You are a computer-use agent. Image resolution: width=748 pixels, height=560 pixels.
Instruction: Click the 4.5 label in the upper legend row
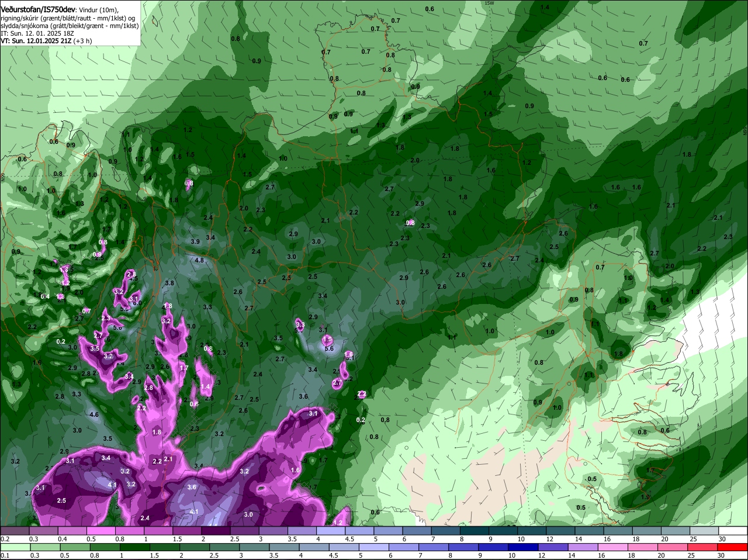(x=350, y=539)
